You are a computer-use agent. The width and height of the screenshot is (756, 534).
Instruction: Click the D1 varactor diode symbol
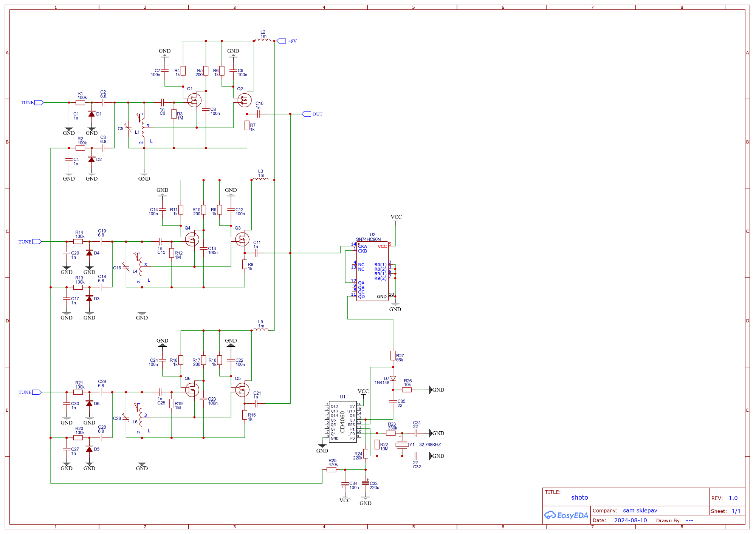91,114
